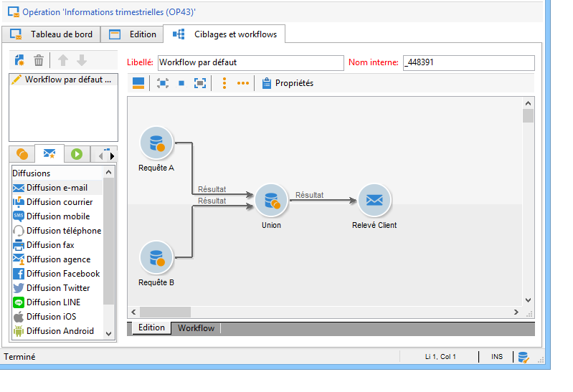Select Diffusion Facebook activity
The image size is (573, 392).
pos(57,274)
